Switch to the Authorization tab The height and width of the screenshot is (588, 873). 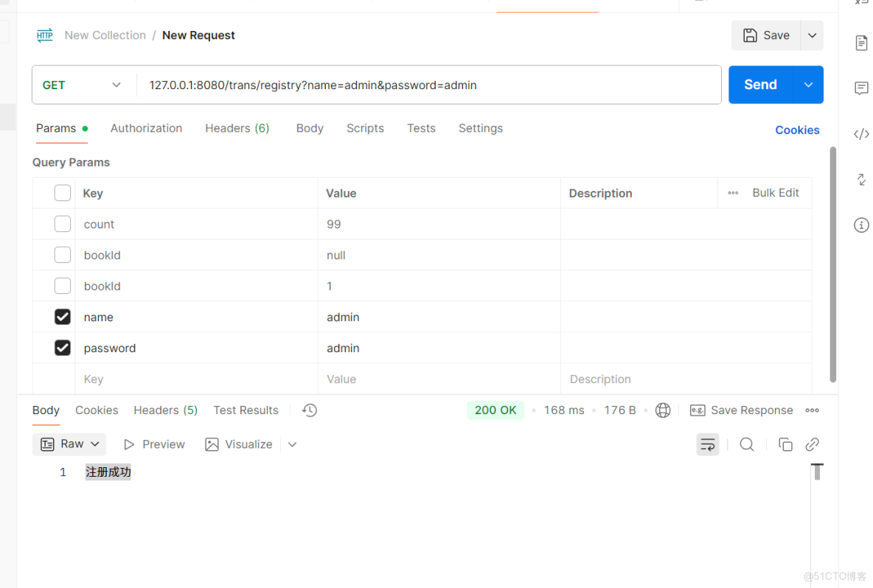[x=146, y=128]
